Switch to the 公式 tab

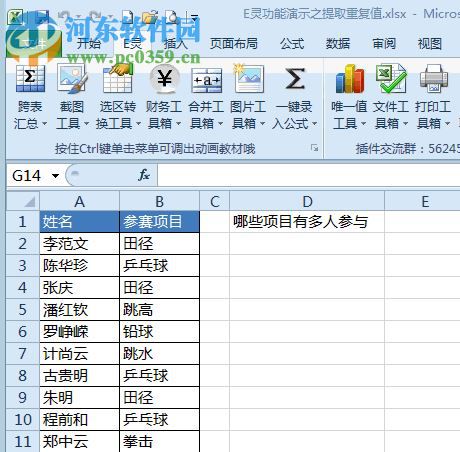[x=292, y=44]
